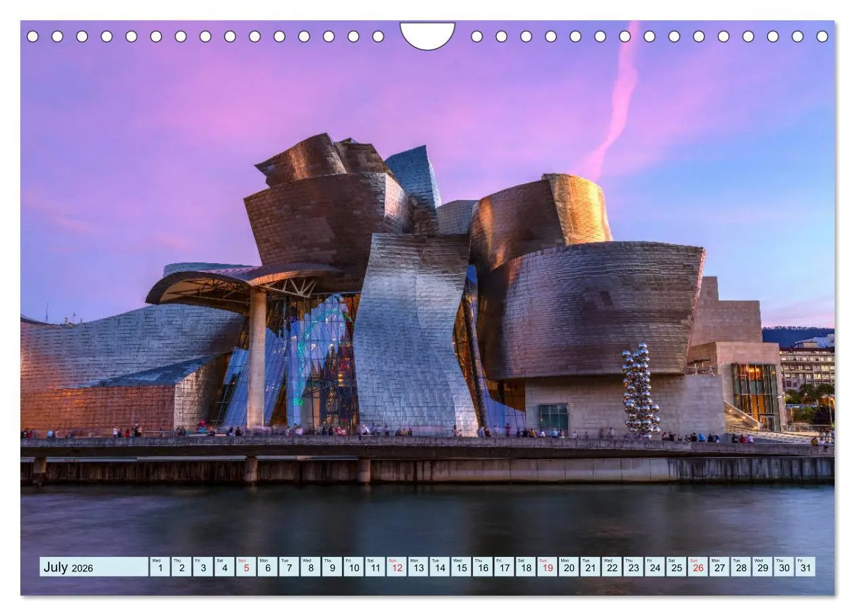Select Thursday 16 date cell
Screen dimensions: 855x616
pyautogui.click(x=482, y=566)
